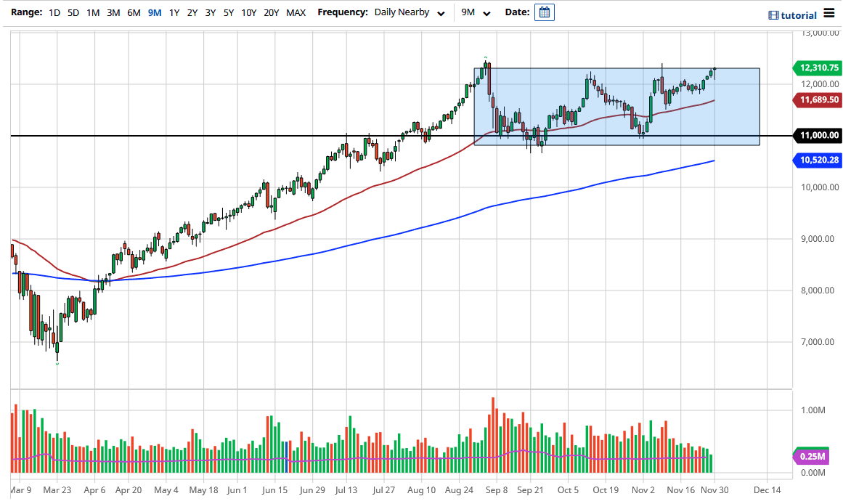Open the date picker calendar icon
Screen dimensions: 843x504
coord(544,12)
